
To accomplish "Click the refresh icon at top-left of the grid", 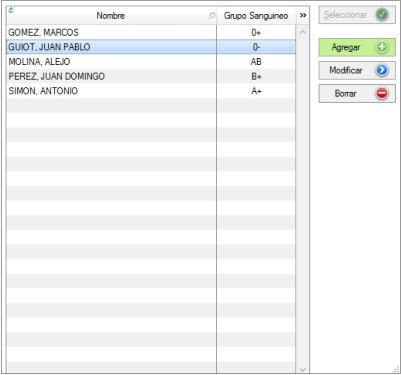I will 11,10.
